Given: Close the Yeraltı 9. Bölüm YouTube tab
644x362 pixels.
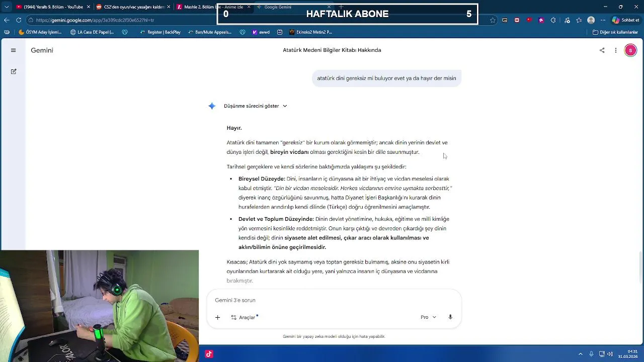Looking at the screenshot, I should [89, 7].
